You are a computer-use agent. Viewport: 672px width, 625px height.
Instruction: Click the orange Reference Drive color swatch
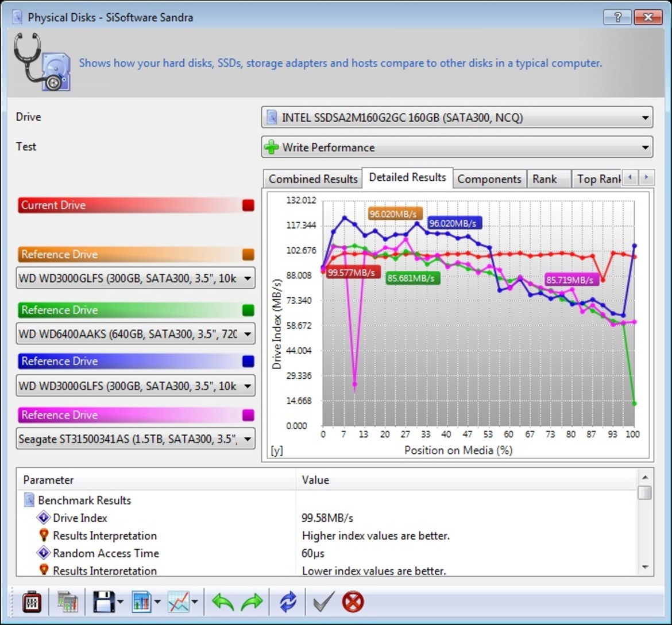(x=248, y=254)
